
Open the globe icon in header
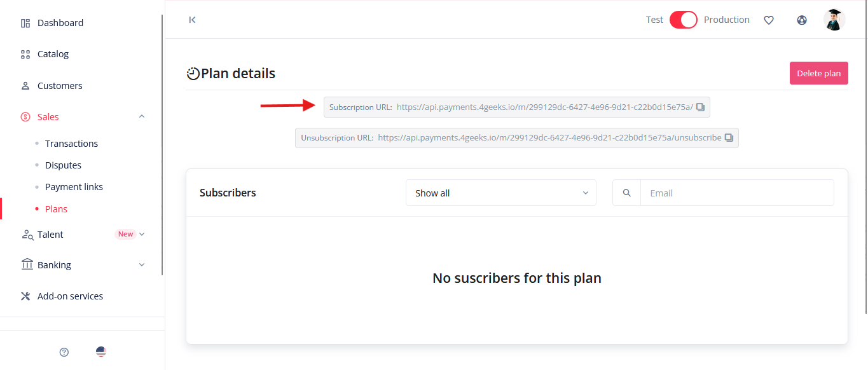click(x=802, y=20)
